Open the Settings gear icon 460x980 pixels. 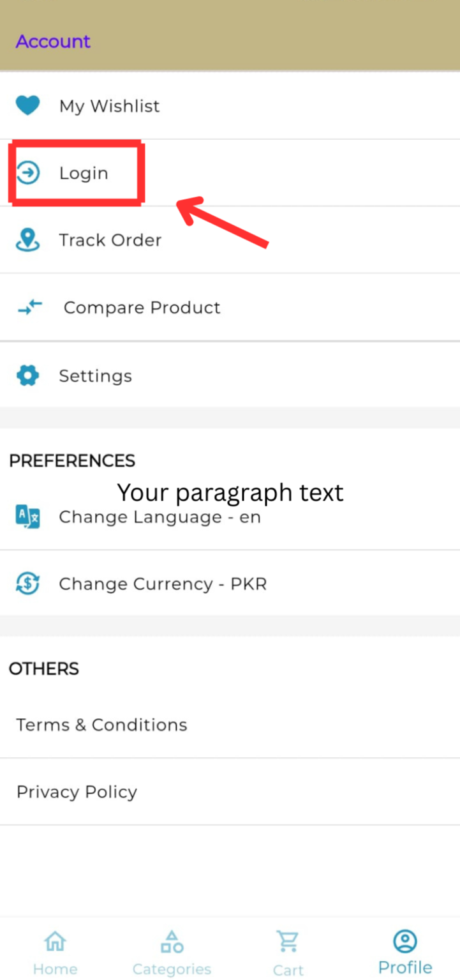(27, 375)
